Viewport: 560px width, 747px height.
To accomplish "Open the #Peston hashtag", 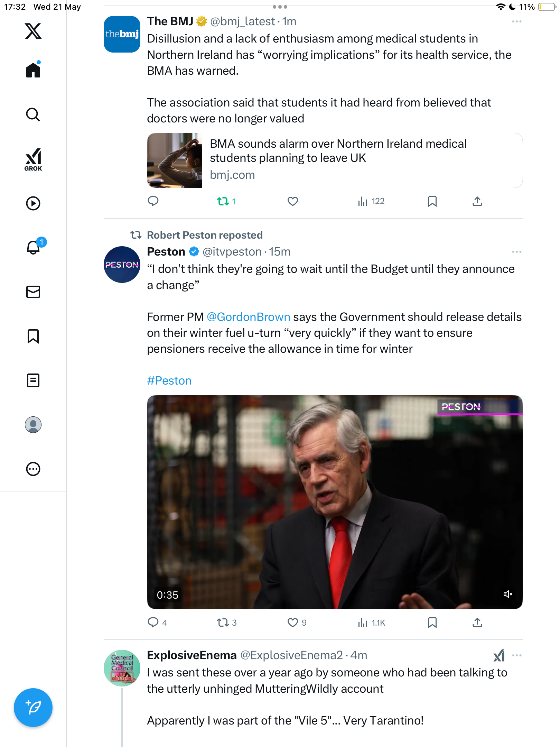I will [169, 380].
